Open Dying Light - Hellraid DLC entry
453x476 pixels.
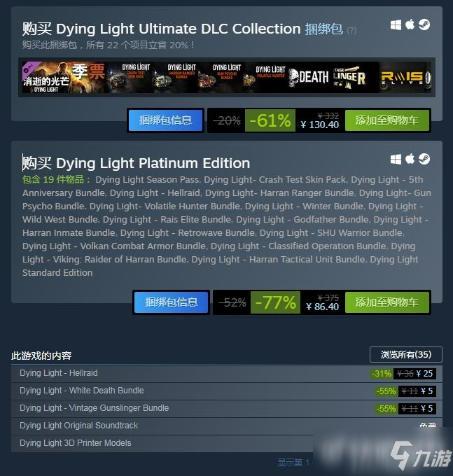click(227, 373)
